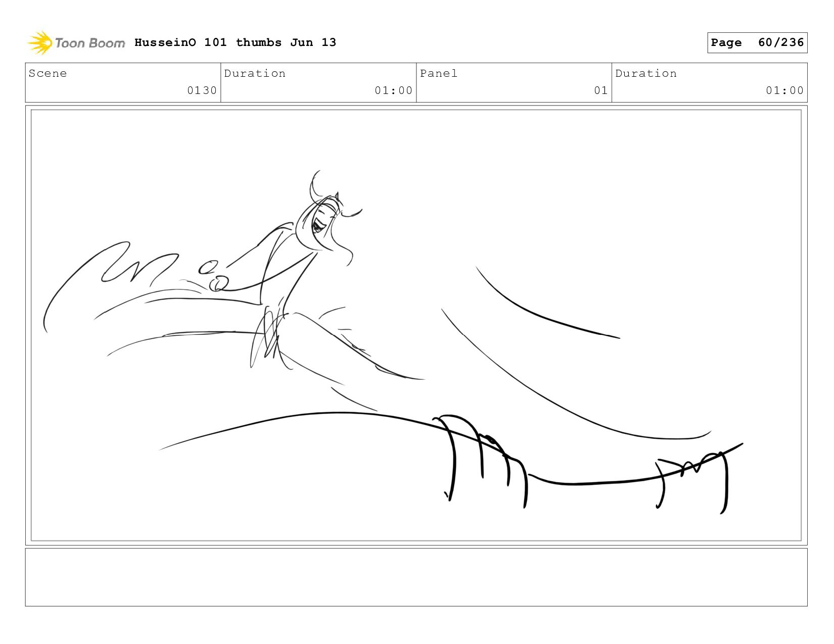Screen dimensions: 834x644
Task: Click the "Duration" label next to Scene
Action: (255, 73)
